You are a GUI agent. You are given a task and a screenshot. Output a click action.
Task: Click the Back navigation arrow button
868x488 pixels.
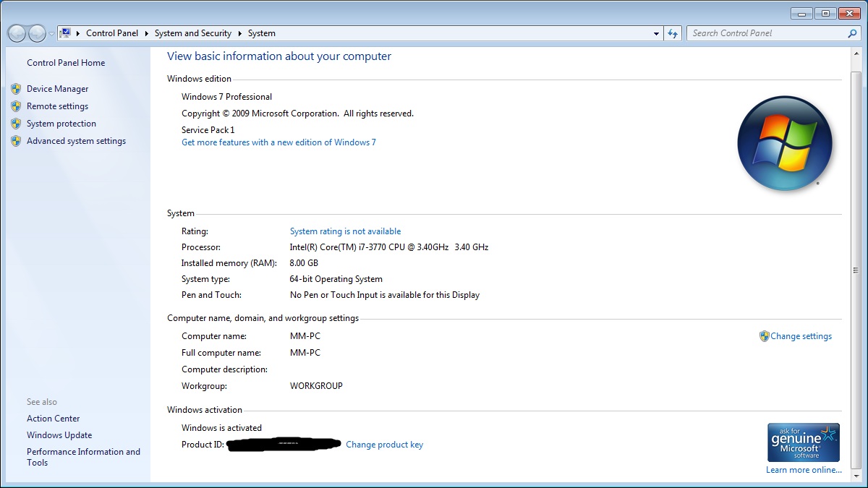coord(16,33)
